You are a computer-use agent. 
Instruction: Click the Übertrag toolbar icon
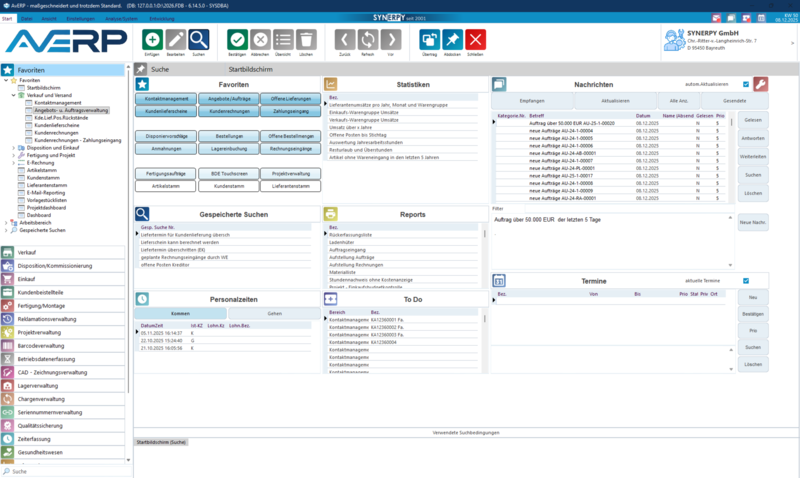(x=430, y=38)
